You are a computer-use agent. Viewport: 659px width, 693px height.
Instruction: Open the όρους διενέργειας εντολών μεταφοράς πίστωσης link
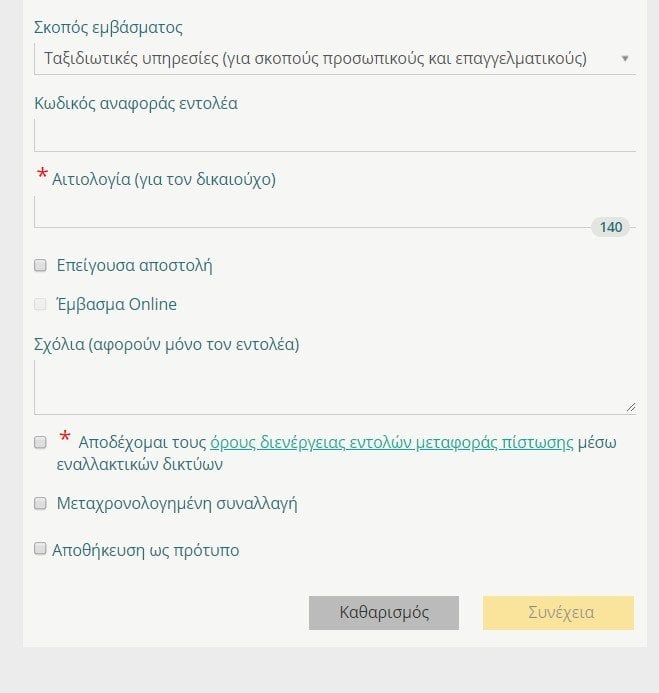coord(392,442)
